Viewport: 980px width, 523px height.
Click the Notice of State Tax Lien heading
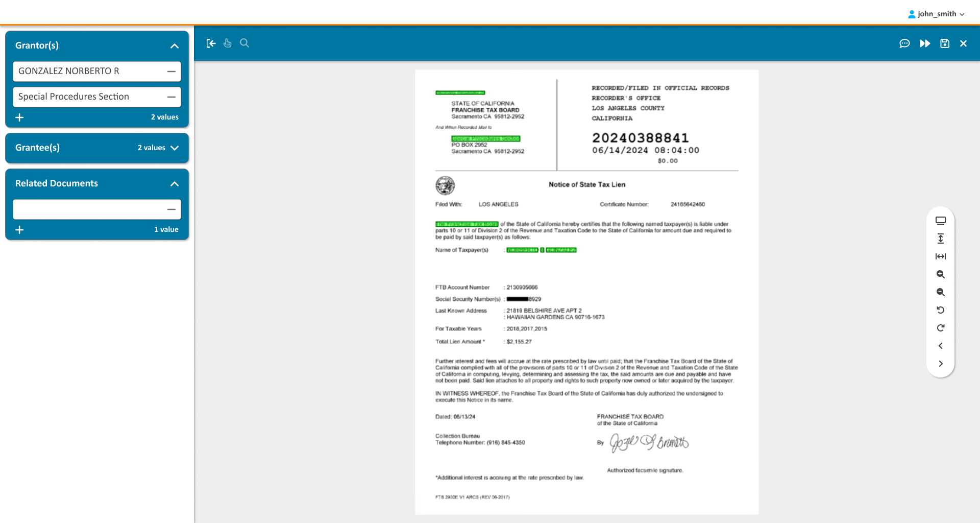(x=586, y=184)
